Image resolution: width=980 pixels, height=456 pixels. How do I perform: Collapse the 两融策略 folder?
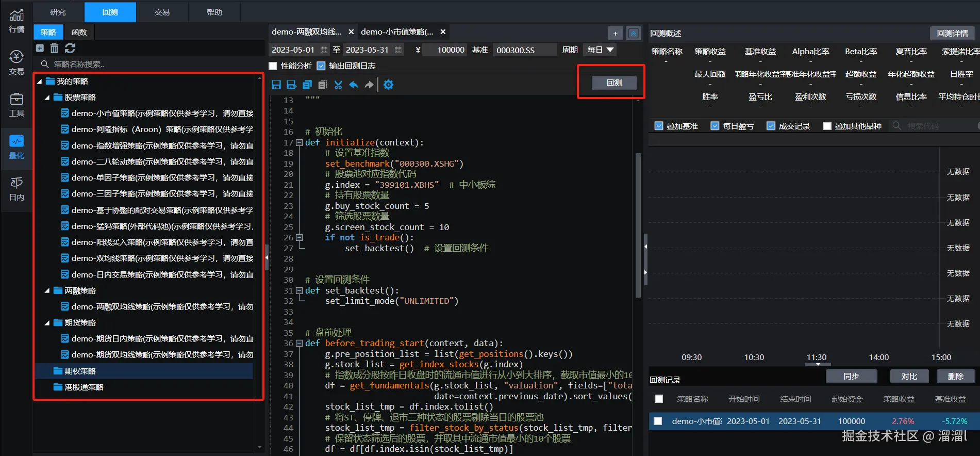pos(47,291)
